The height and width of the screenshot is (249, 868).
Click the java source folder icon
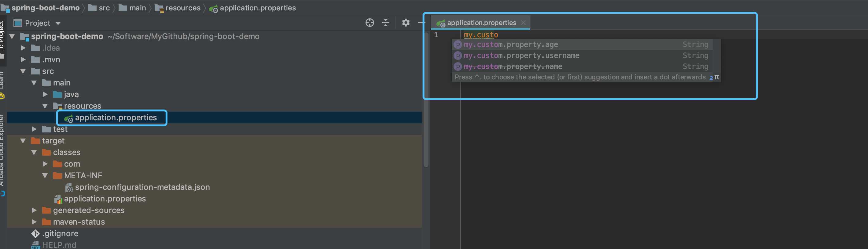pos(58,95)
